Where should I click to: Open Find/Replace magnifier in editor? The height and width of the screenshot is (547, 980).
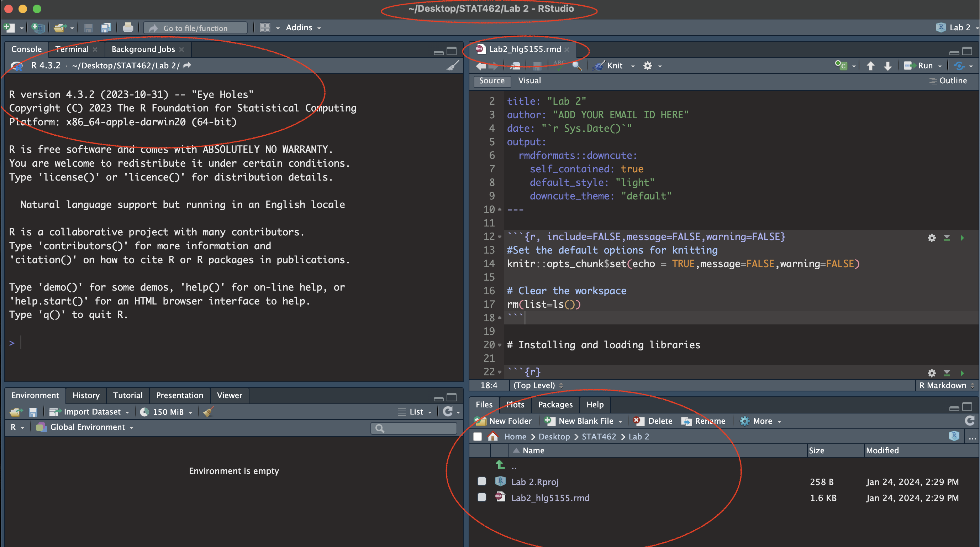coord(577,66)
